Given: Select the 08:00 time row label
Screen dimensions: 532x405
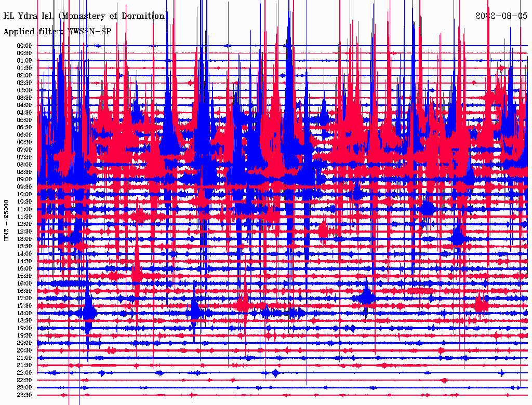Looking at the screenshot, I should tap(24, 165).
